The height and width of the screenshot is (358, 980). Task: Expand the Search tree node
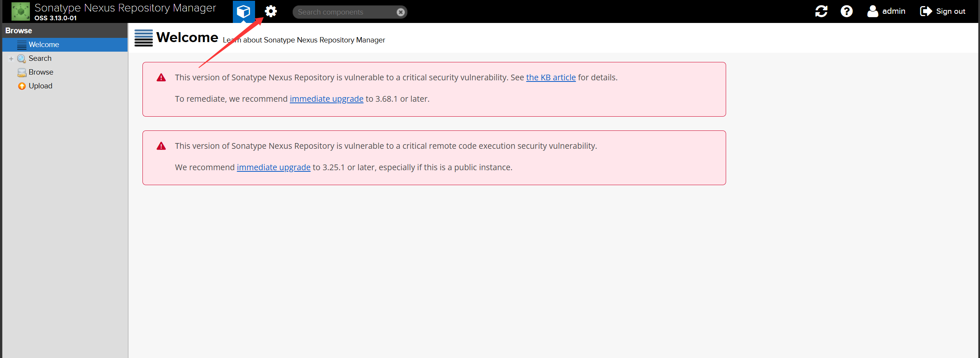(11, 59)
